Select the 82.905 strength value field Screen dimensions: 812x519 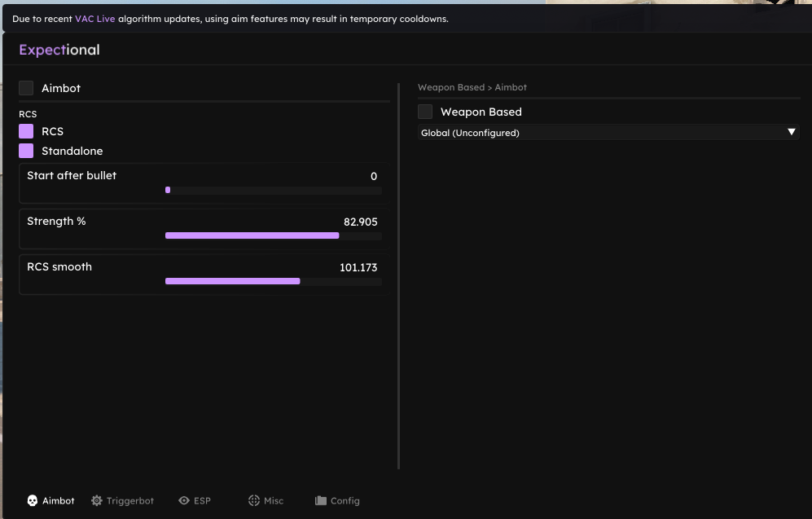(x=361, y=222)
